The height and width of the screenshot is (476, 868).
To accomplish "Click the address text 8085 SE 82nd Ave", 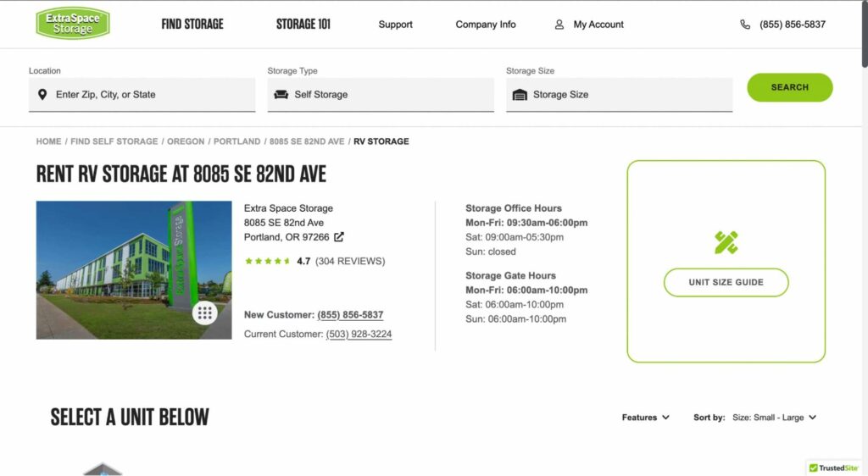I will point(284,223).
